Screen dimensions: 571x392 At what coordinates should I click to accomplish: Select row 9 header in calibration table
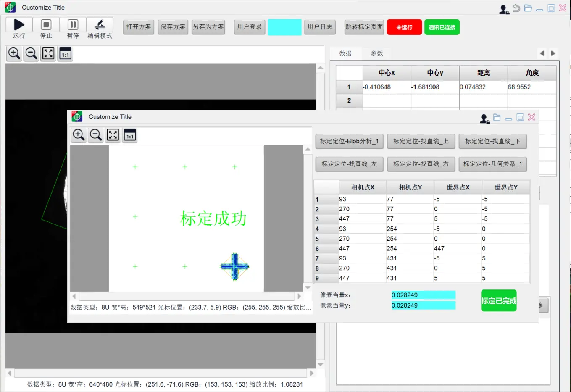pos(326,278)
